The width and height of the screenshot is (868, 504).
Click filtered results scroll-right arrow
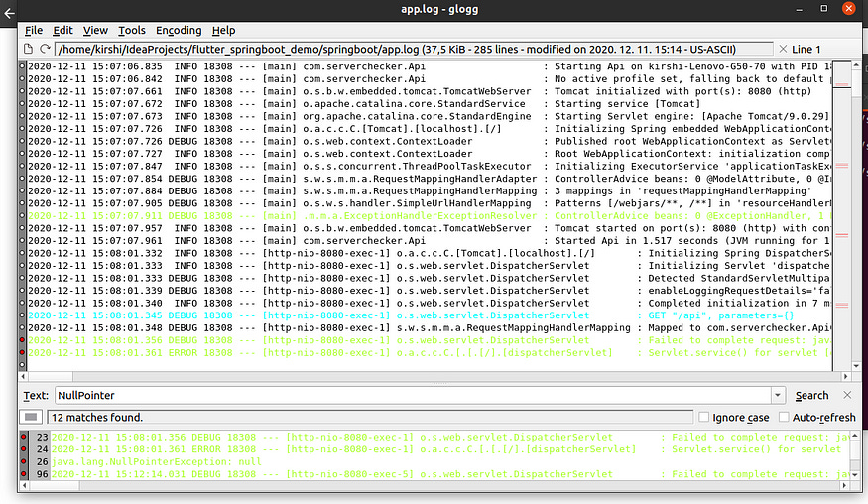coord(844,486)
